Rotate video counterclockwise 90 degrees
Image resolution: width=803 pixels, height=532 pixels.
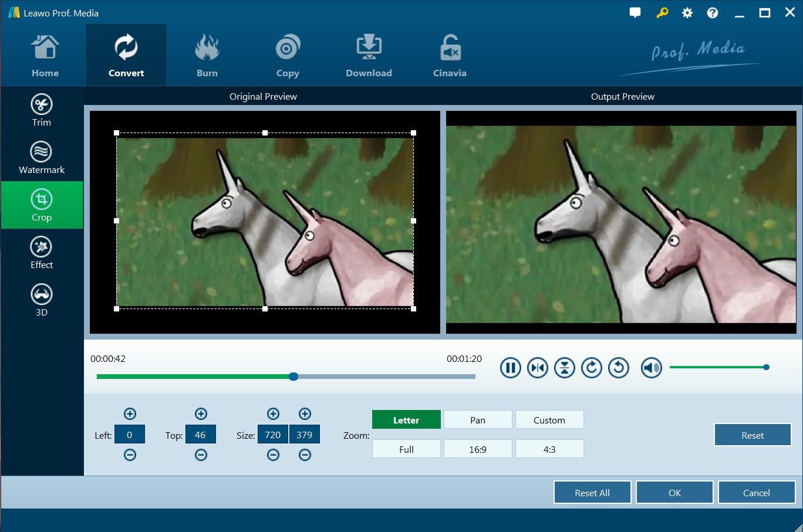coord(618,368)
